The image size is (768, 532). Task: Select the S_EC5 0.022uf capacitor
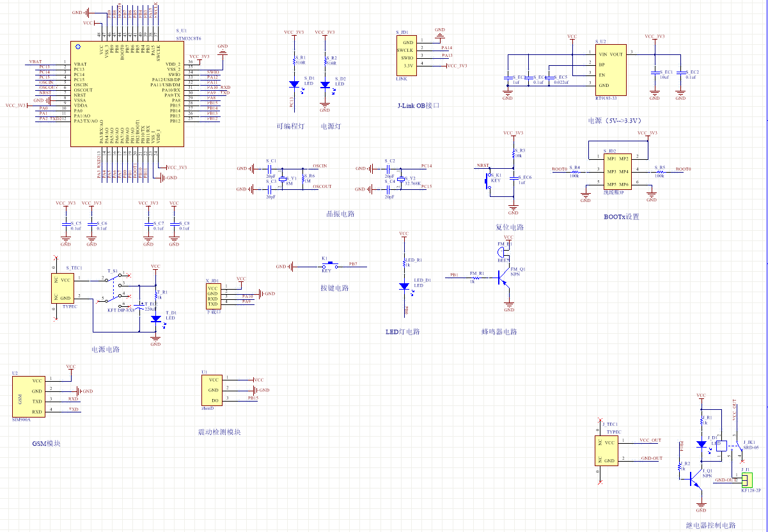[x=549, y=77]
